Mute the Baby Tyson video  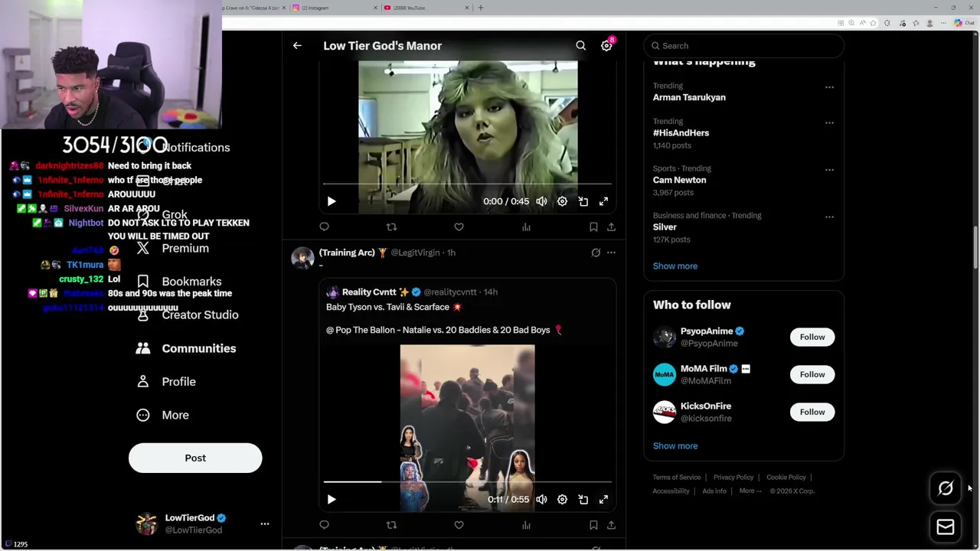[x=541, y=499]
